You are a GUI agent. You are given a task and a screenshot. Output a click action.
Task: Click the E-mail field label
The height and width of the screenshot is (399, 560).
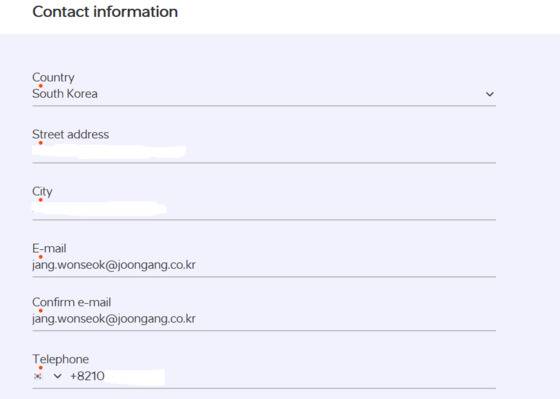[49, 248]
